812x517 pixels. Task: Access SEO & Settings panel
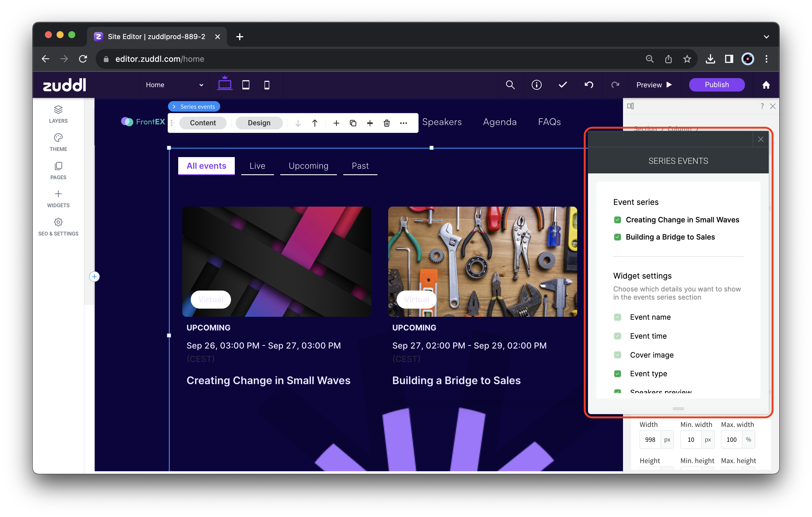pyautogui.click(x=58, y=226)
